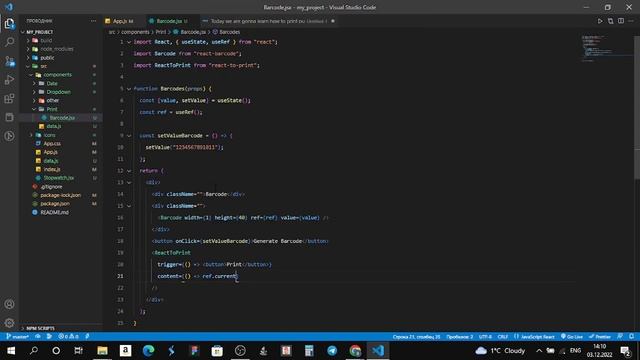Screen dimensions: 640x360
Task: Open .gitignore in the file tree
Action: (51, 187)
